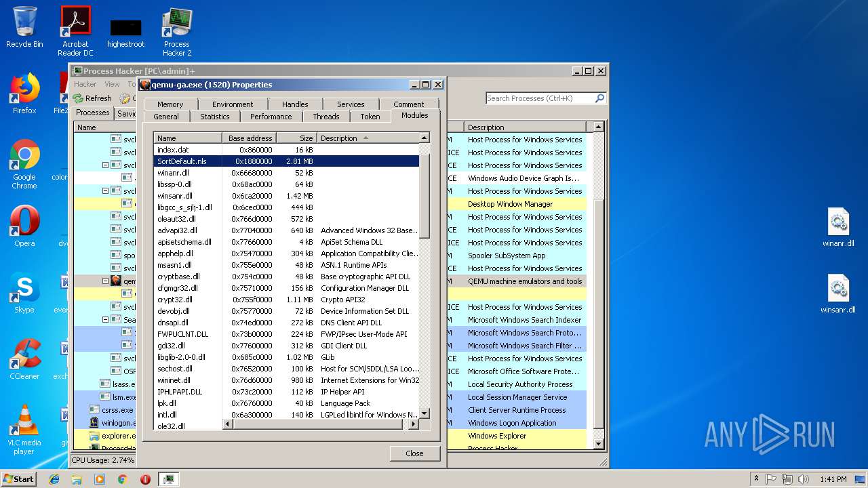Open Internet Explorer from the taskbar
The width and height of the screenshot is (868, 488).
[x=54, y=479]
